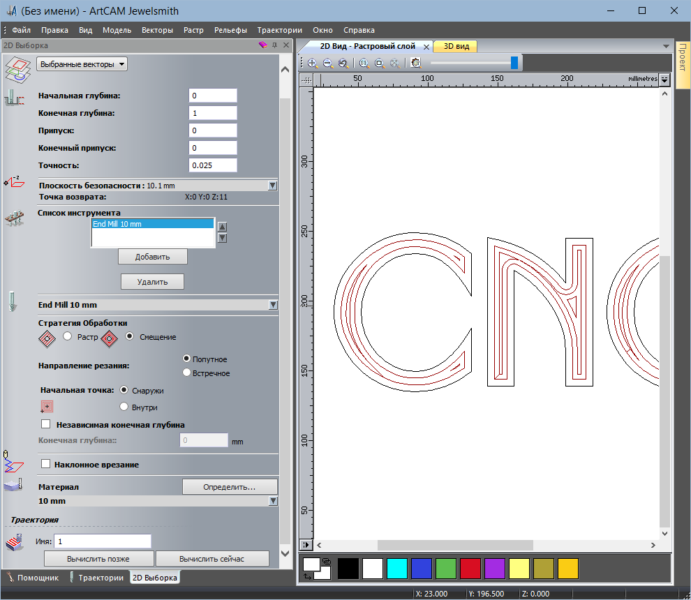This screenshot has width=691, height=600.
Task: Expand the End Mill 10 mm section
Action: (273, 305)
